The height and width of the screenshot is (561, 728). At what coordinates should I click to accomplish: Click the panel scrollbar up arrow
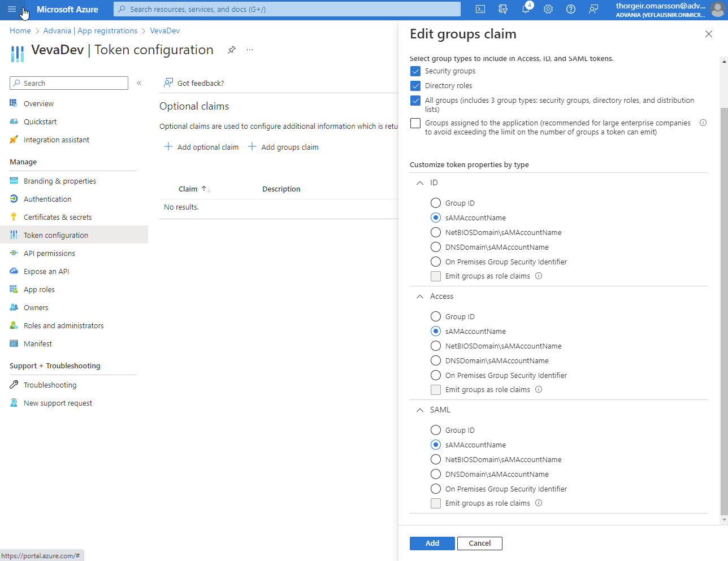[724, 60]
